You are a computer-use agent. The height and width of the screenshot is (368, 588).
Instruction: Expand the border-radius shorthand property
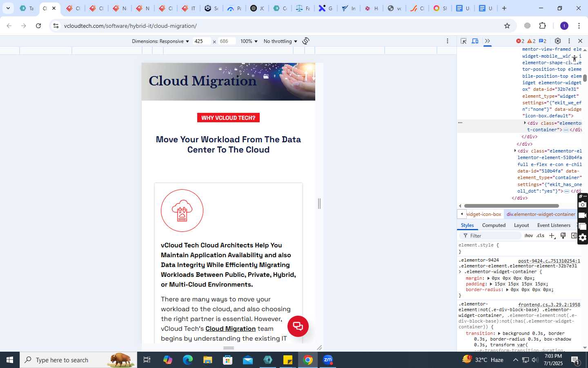(508, 289)
